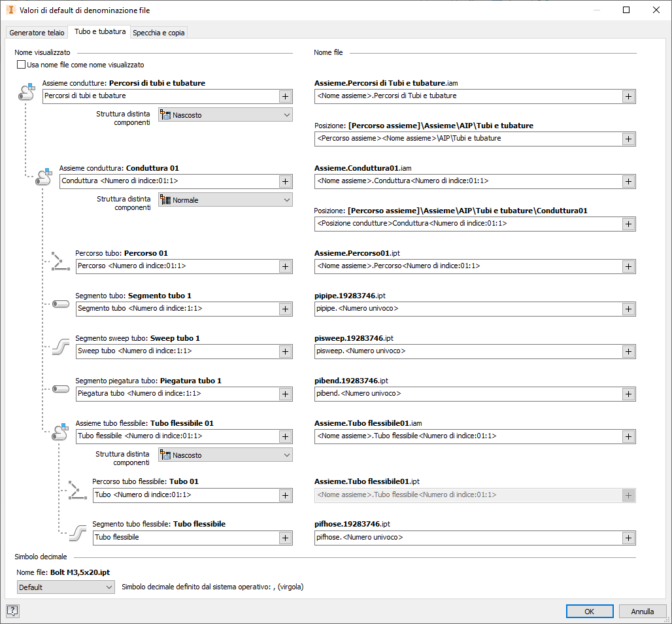Viewport: 672px width, 624px height.
Task: Click plus button for Assieme.Conduttura01 file name
Action: click(x=628, y=181)
